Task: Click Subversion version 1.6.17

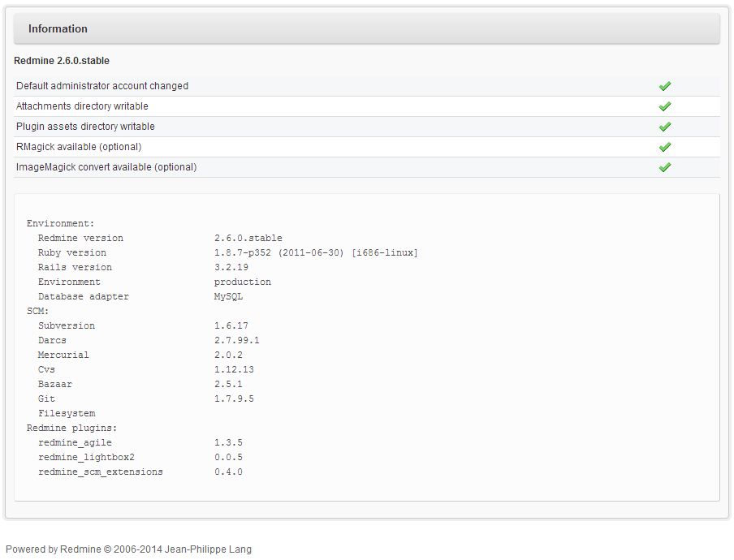Action: tap(231, 325)
